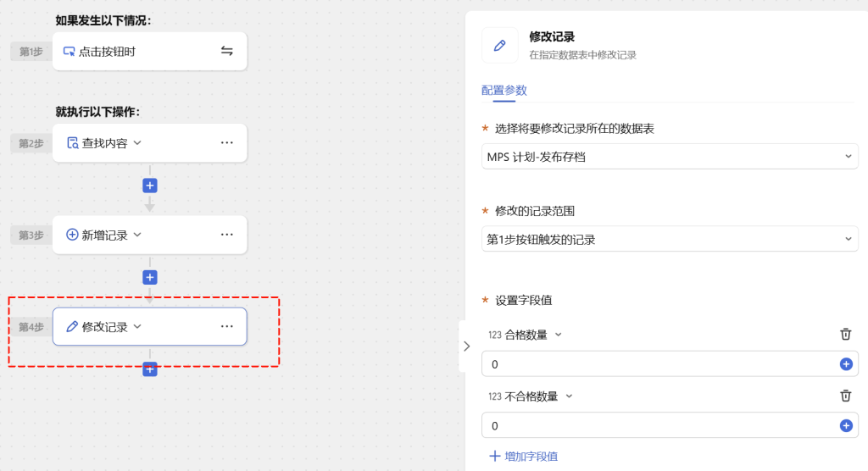This screenshot has width=868, height=471.
Task: Add a step after 查找内容
Action: coord(150,186)
